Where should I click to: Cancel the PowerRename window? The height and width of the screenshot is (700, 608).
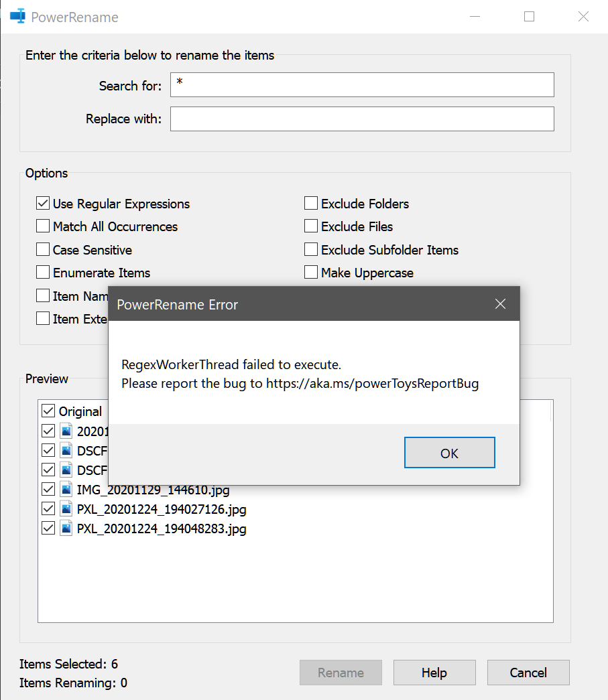pyautogui.click(x=528, y=673)
